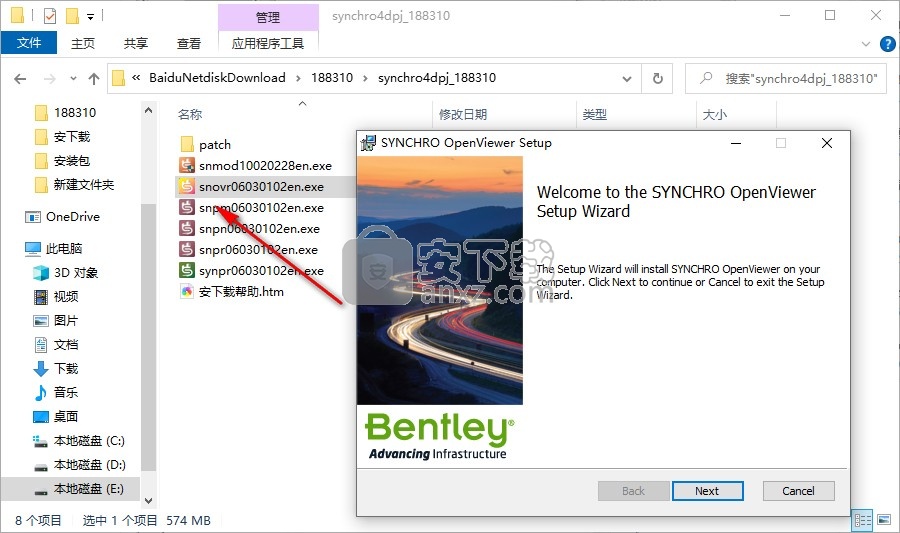Close the SYNCHRO OpenViewer Setup dialog

click(x=827, y=143)
